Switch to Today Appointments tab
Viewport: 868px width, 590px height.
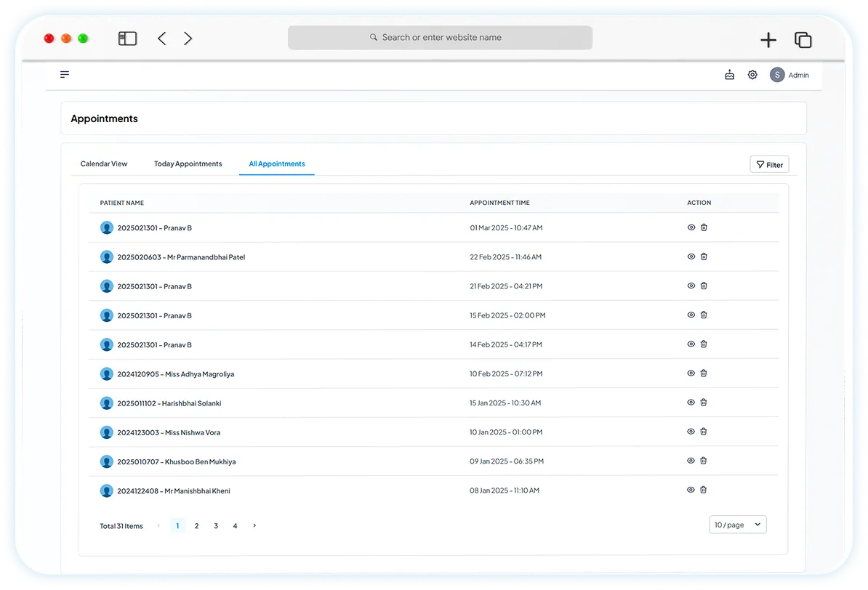coord(188,163)
